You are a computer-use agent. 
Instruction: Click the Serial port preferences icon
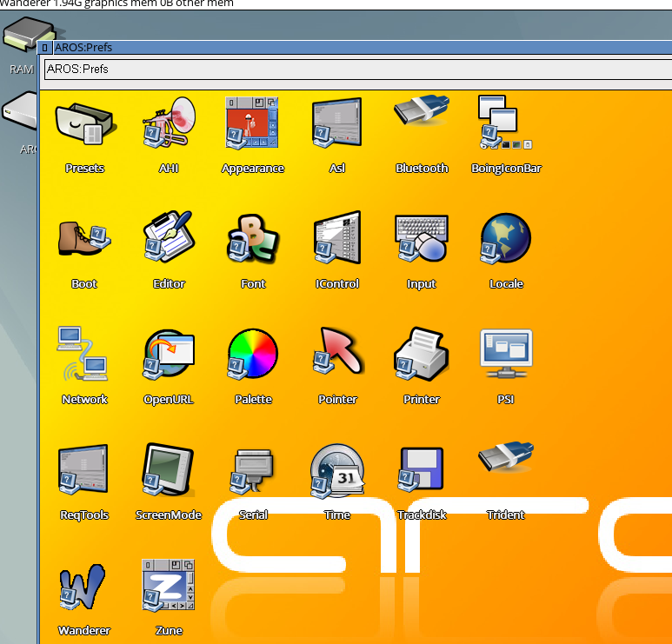tap(252, 470)
